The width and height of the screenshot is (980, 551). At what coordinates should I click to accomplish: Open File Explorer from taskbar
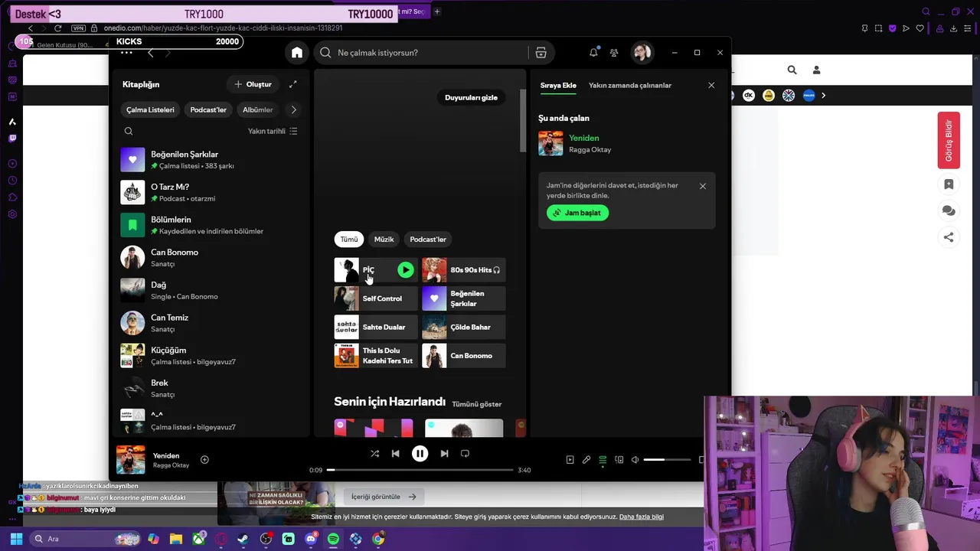175,539
